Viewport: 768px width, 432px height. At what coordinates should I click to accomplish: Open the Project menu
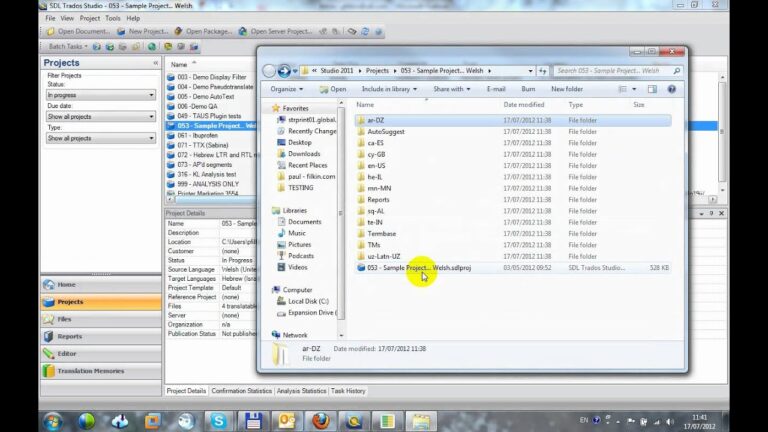[90, 18]
